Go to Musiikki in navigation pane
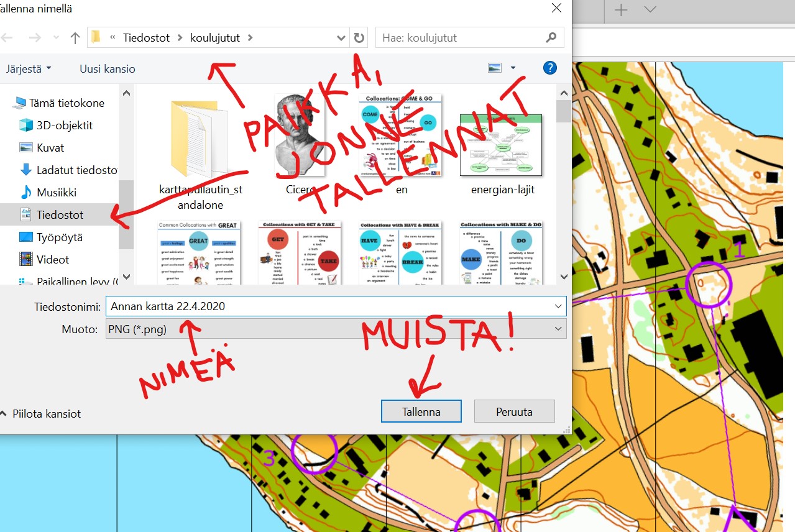This screenshot has height=532, width=795. pos(56,193)
